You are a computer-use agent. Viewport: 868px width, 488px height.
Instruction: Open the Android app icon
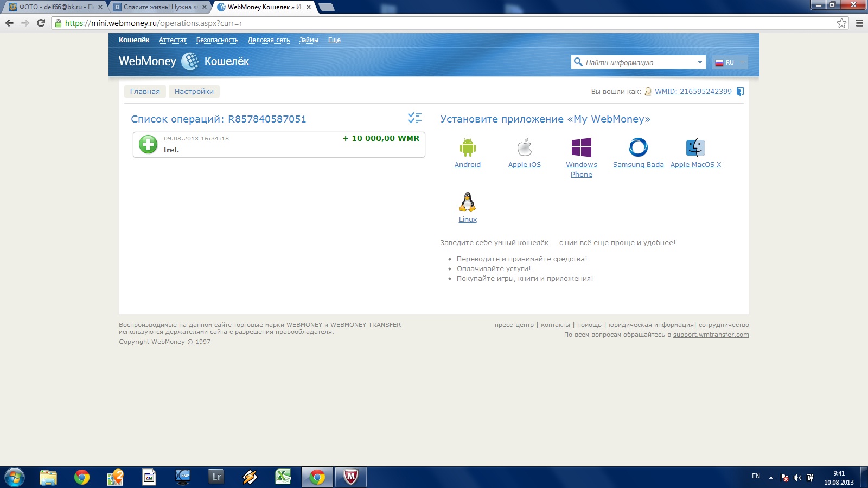coord(468,147)
